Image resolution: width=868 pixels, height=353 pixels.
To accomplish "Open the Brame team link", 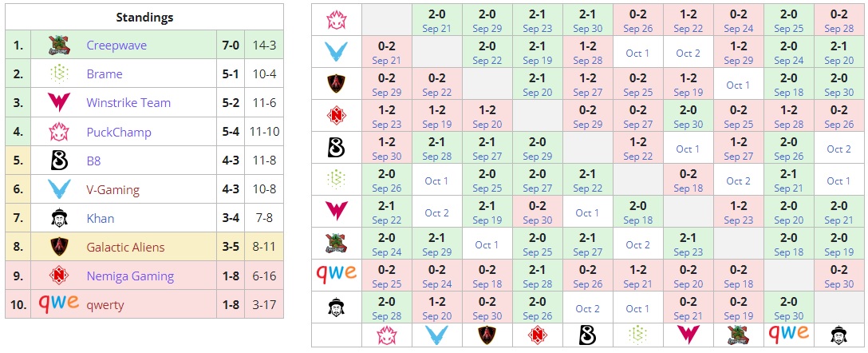I will coord(105,74).
